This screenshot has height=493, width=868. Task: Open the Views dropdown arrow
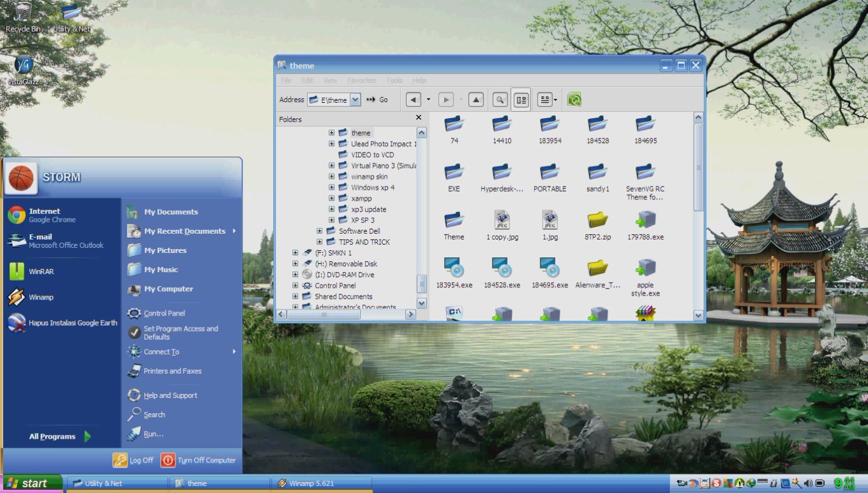coord(555,100)
